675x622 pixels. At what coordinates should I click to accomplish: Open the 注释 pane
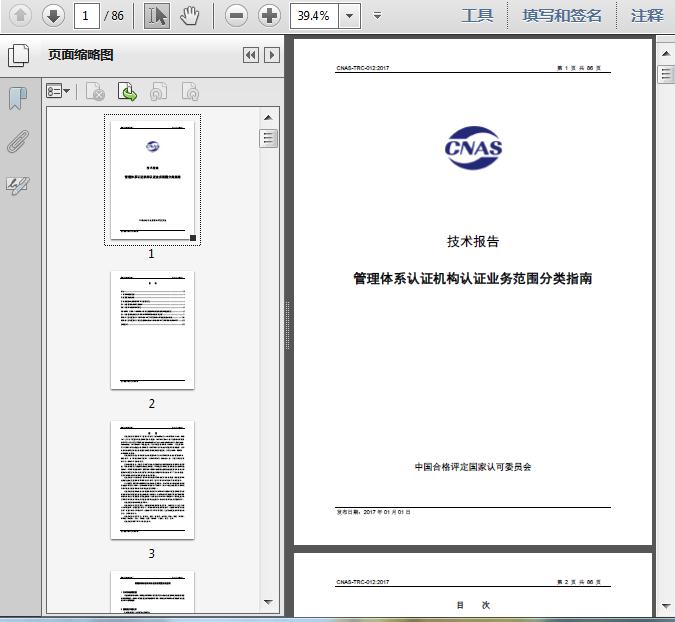click(647, 15)
